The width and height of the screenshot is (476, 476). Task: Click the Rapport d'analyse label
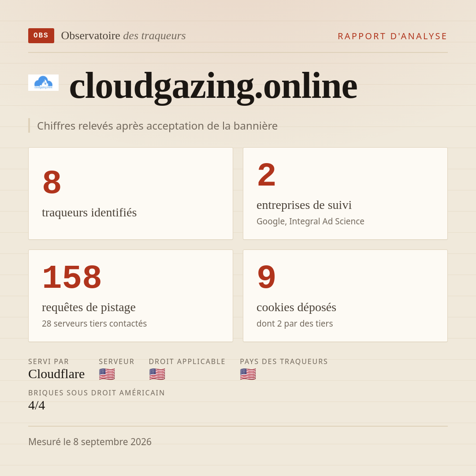[393, 36]
